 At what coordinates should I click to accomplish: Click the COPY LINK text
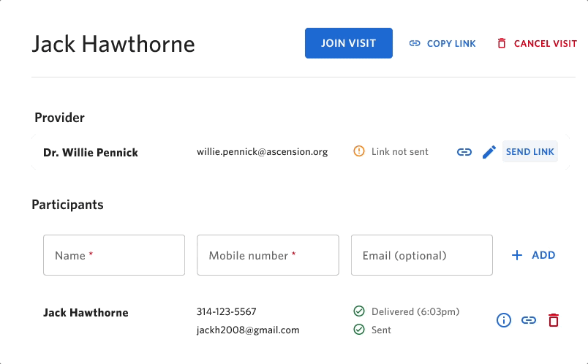click(451, 43)
